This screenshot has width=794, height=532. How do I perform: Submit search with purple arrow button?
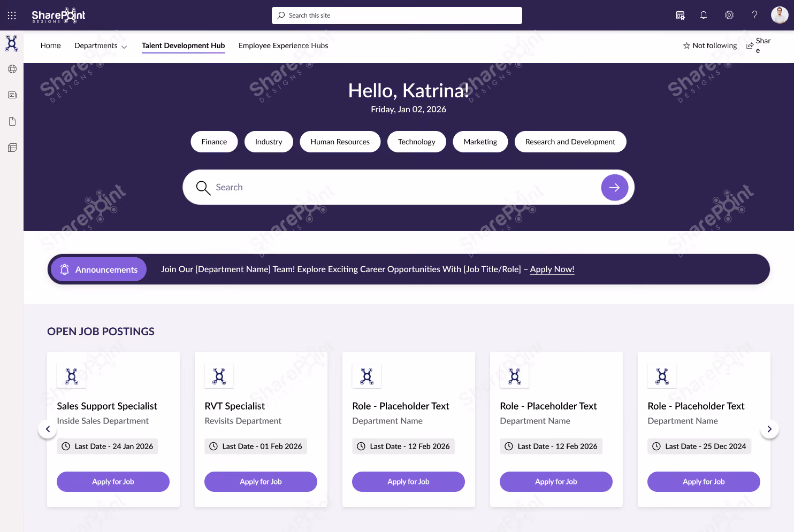coord(615,187)
